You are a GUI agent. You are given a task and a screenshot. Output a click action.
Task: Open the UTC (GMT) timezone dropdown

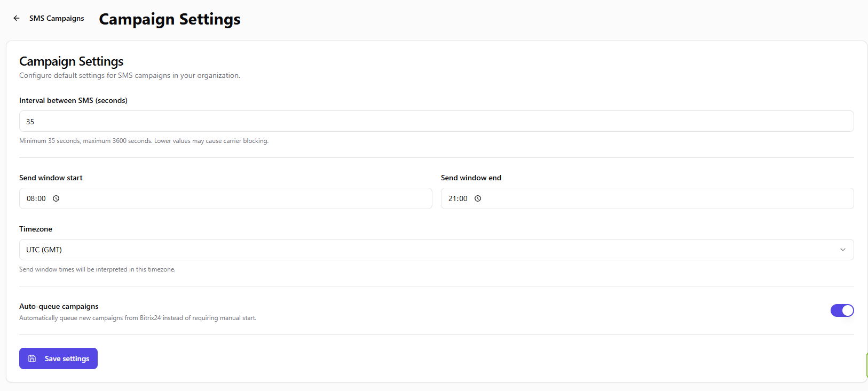pyautogui.click(x=436, y=250)
